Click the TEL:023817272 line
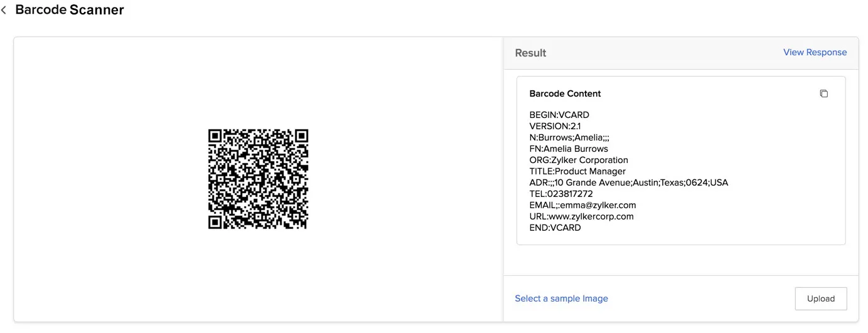 [x=561, y=194]
